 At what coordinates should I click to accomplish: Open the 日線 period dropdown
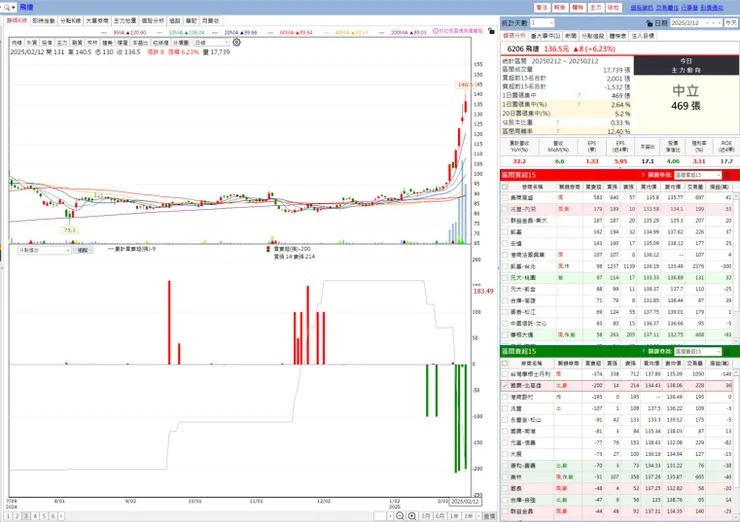coord(211,42)
